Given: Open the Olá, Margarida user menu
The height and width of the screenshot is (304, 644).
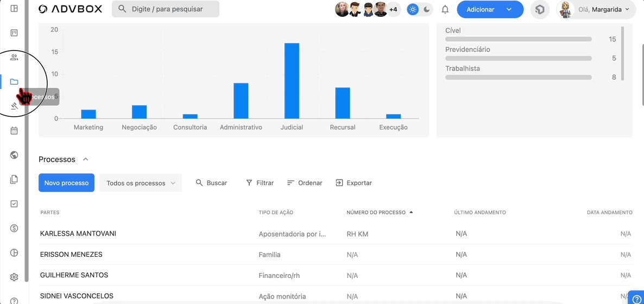Looking at the screenshot, I should (x=596, y=9).
